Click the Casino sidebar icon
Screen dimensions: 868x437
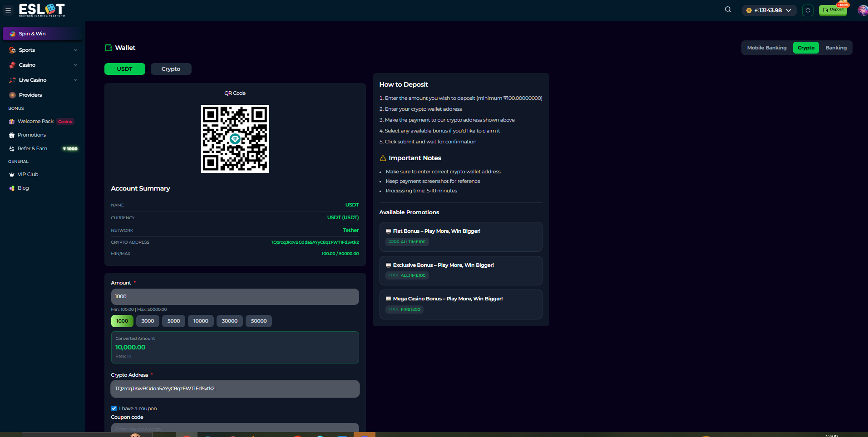(12, 65)
